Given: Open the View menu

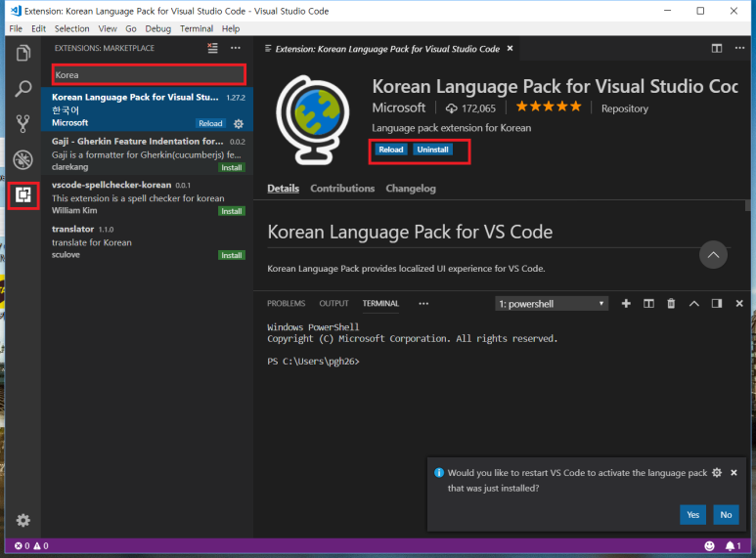Looking at the screenshot, I should [108, 29].
